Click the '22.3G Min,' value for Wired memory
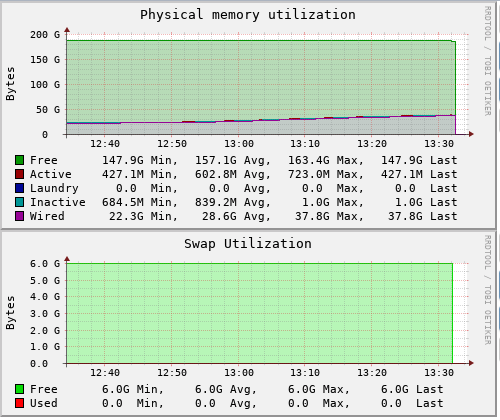The image size is (500, 420). pyautogui.click(x=144, y=216)
